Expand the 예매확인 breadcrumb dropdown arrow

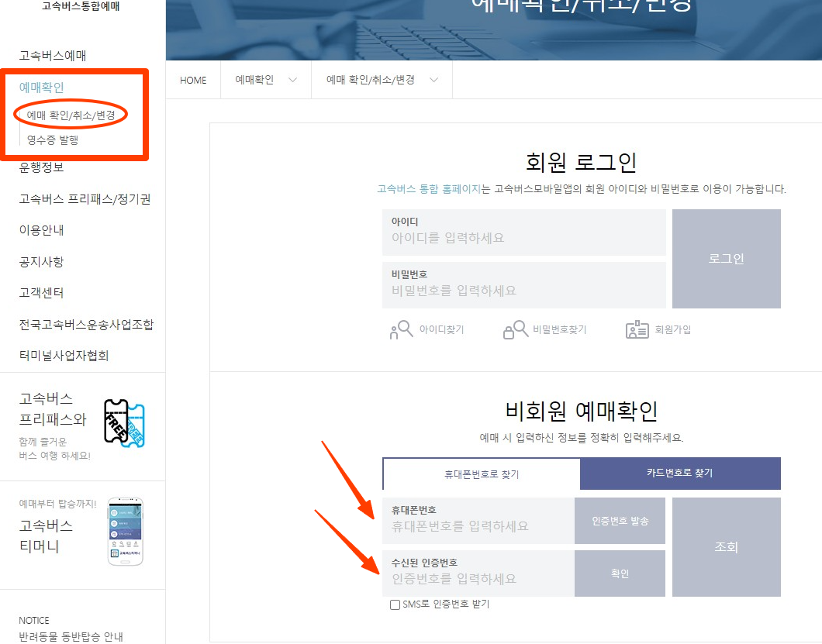(293, 80)
